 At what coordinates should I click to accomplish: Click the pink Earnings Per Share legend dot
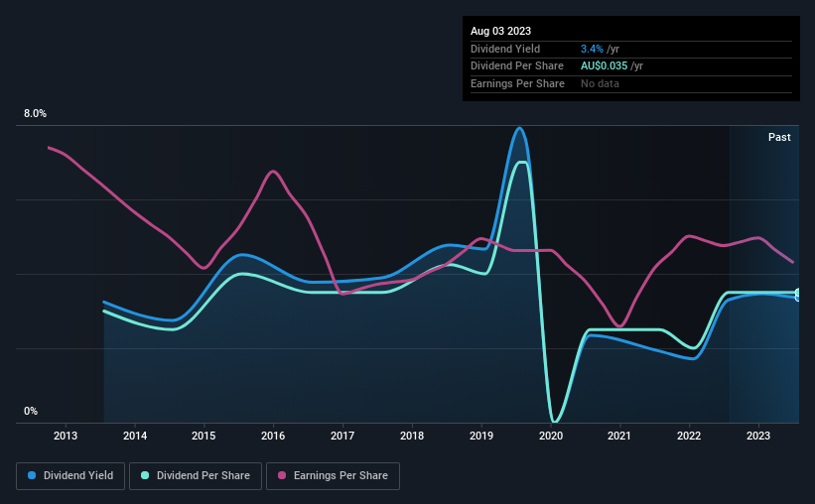pyautogui.click(x=282, y=475)
